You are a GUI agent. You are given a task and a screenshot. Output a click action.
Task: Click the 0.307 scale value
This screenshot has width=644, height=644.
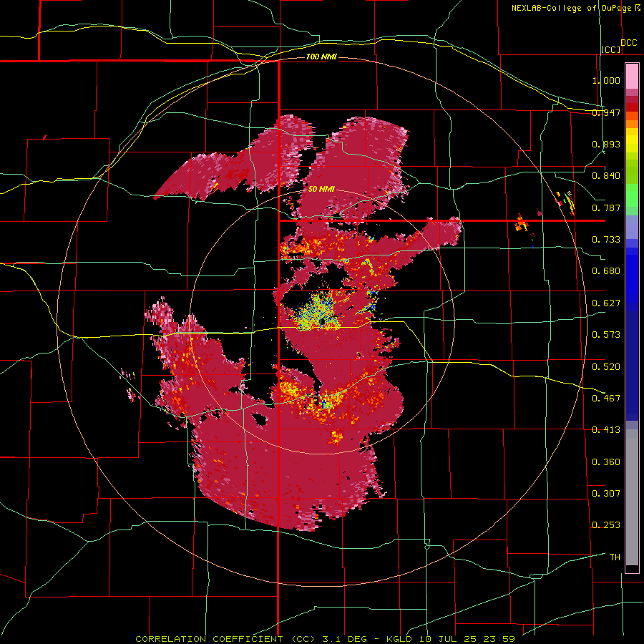coord(606,493)
